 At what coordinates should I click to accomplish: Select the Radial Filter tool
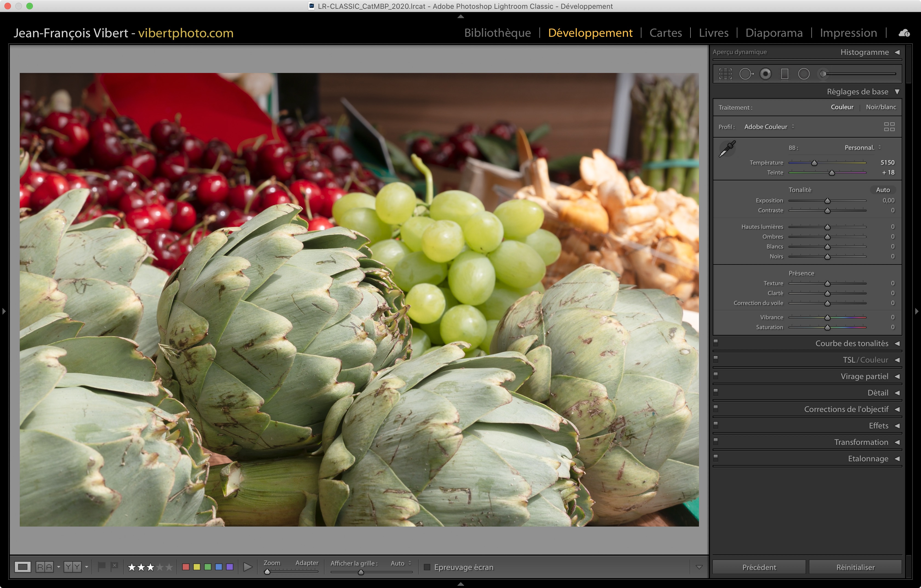coord(804,74)
